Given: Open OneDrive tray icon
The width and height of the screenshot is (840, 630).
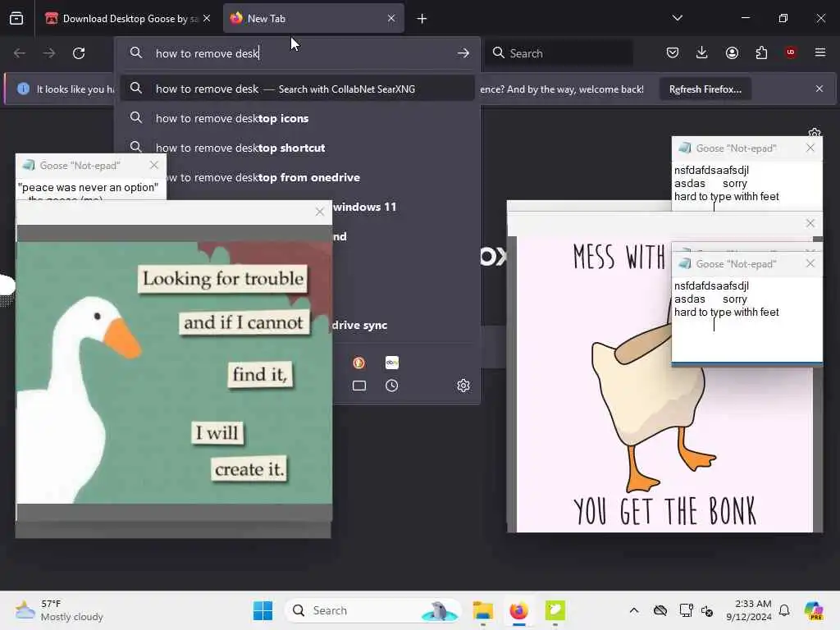Looking at the screenshot, I should (660, 610).
